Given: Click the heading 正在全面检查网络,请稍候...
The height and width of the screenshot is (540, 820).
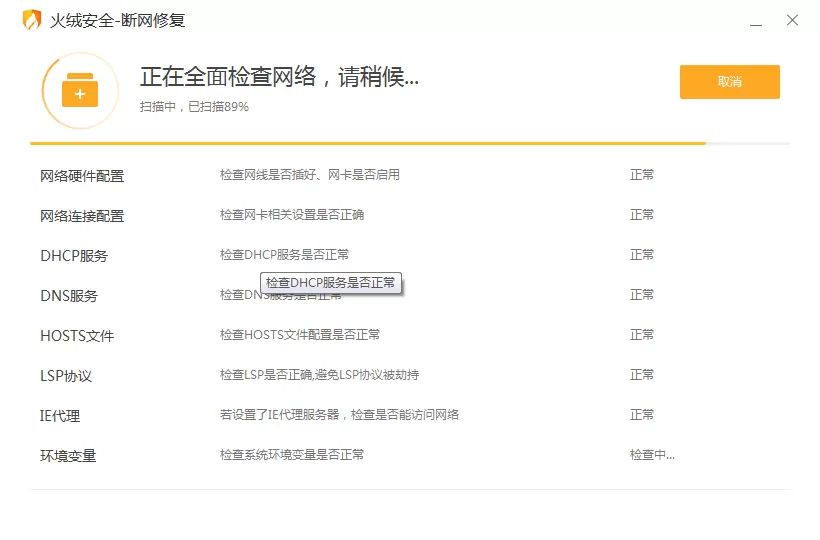Looking at the screenshot, I should coord(279,77).
